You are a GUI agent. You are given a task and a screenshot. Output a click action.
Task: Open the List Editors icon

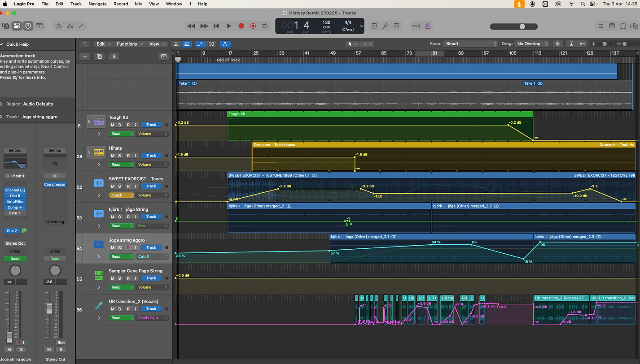point(600,26)
